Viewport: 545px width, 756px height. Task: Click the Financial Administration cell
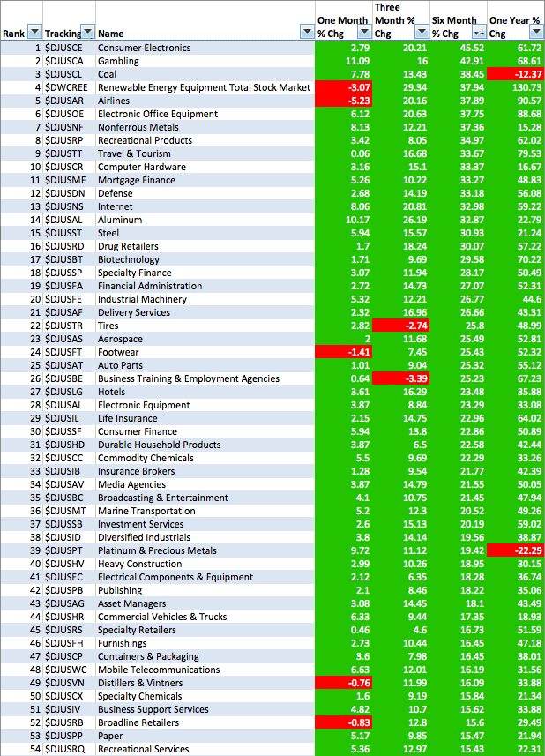[x=205, y=286]
